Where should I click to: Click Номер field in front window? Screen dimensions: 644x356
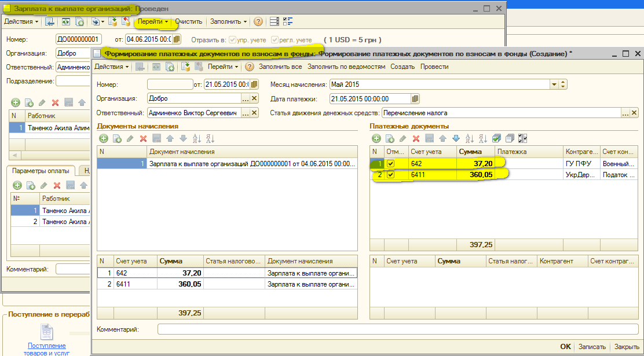pyautogui.click(x=170, y=85)
